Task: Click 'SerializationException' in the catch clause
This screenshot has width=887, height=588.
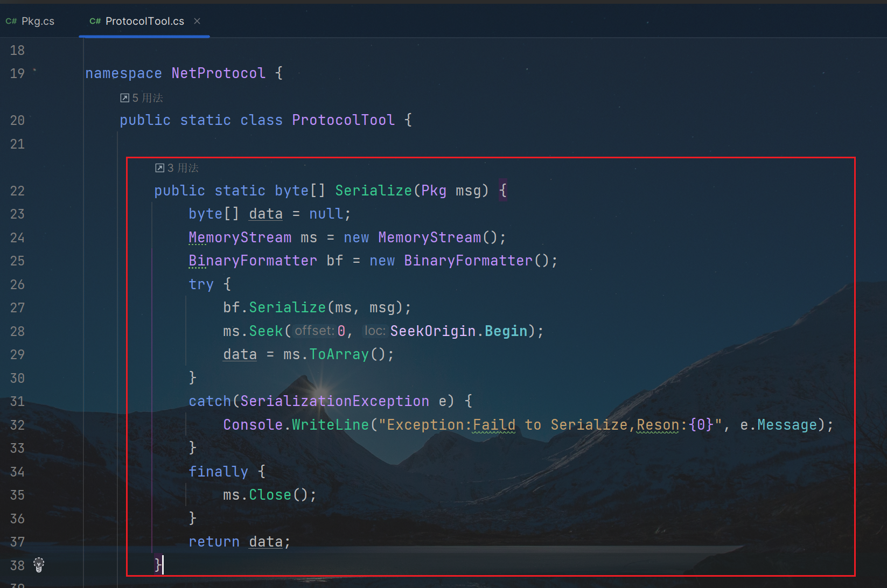Action: 335,401
